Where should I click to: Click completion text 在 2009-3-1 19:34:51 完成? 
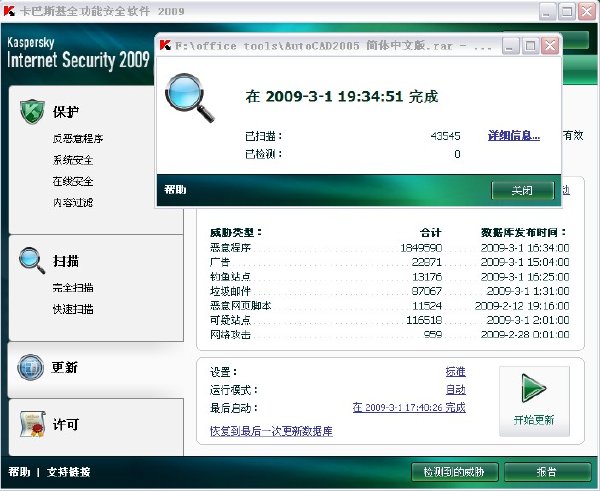pos(342,96)
